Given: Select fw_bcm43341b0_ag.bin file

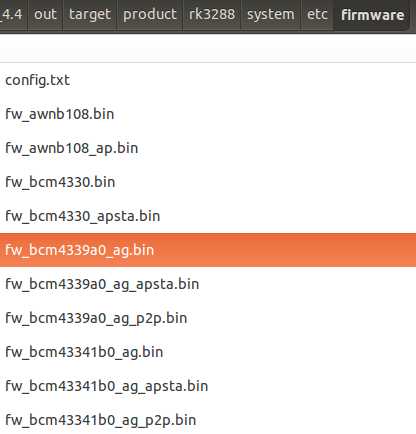Looking at the screenshot, I should (208, 352).
